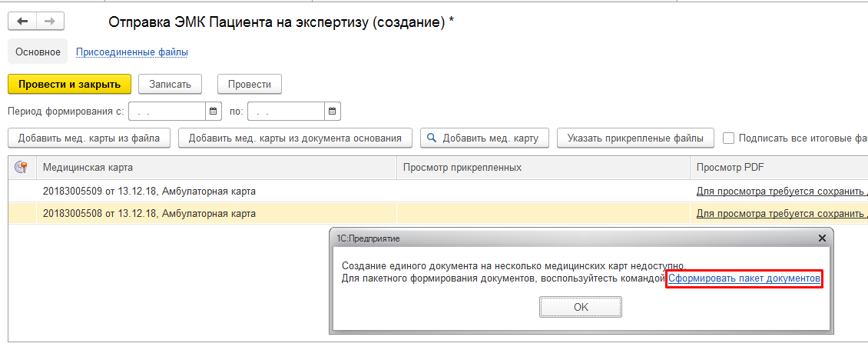Click Добавить мед. карты из файла
Screen dimensions: 868x350
click(x=89, y=138)
